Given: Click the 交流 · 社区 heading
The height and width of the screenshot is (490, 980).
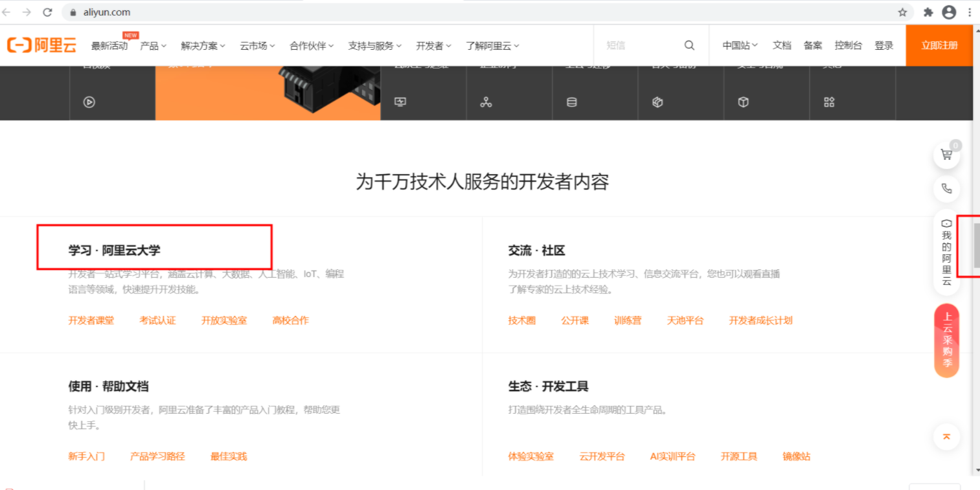Looking at the screenshot, I should click(x=537, y=251).
